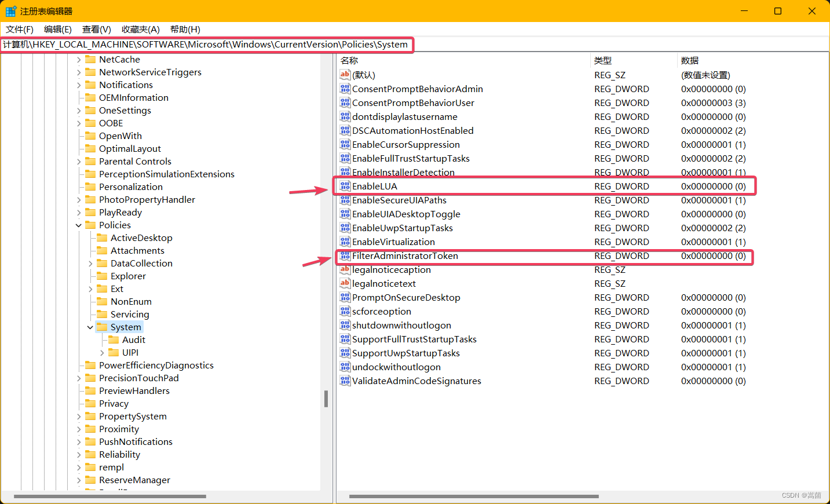Click the Audit folder icon under System
Screen dimensions: 830x504
[115, 339]
